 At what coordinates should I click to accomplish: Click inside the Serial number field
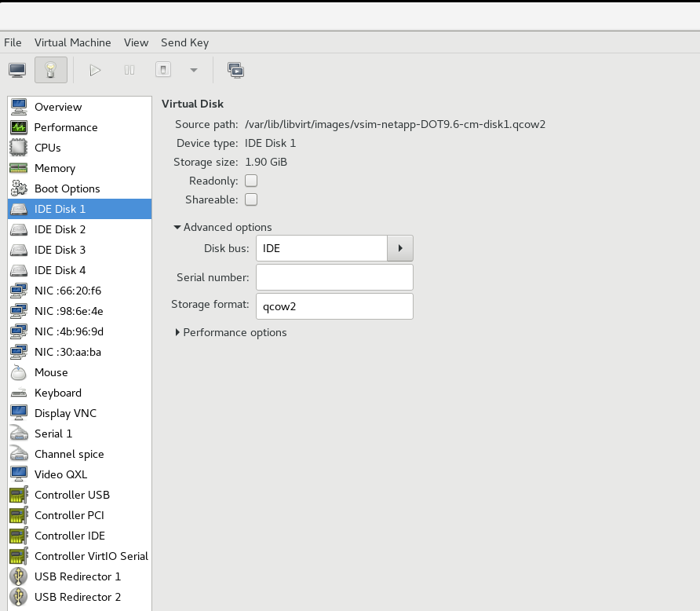(334, 277)
